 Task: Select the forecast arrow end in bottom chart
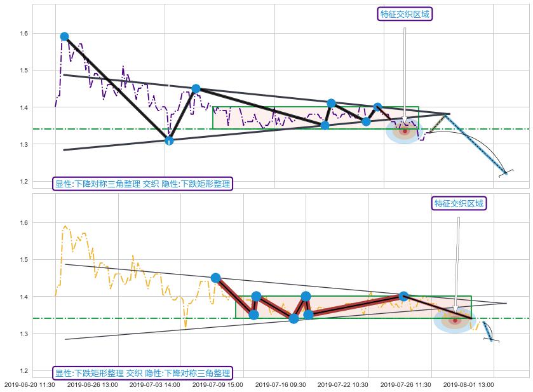[x=492, y=340]
